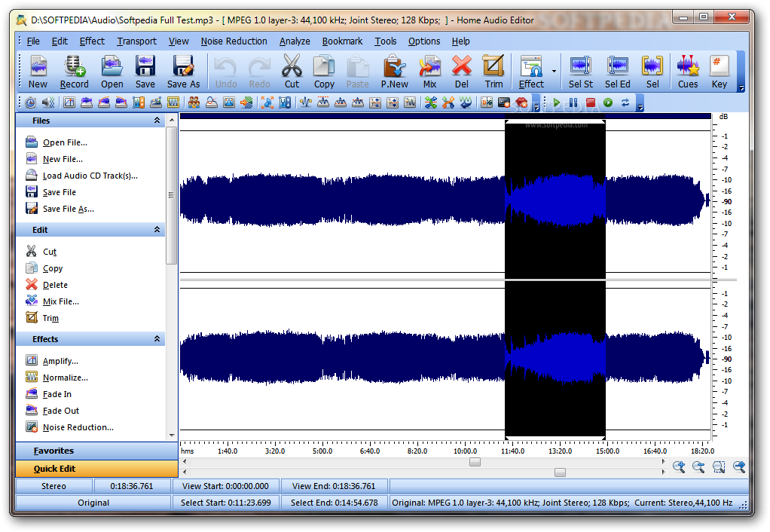The height and width of the screenshot is (532, 770).
Task: Click the Copy toolbar icon
Action: [324, 72]
